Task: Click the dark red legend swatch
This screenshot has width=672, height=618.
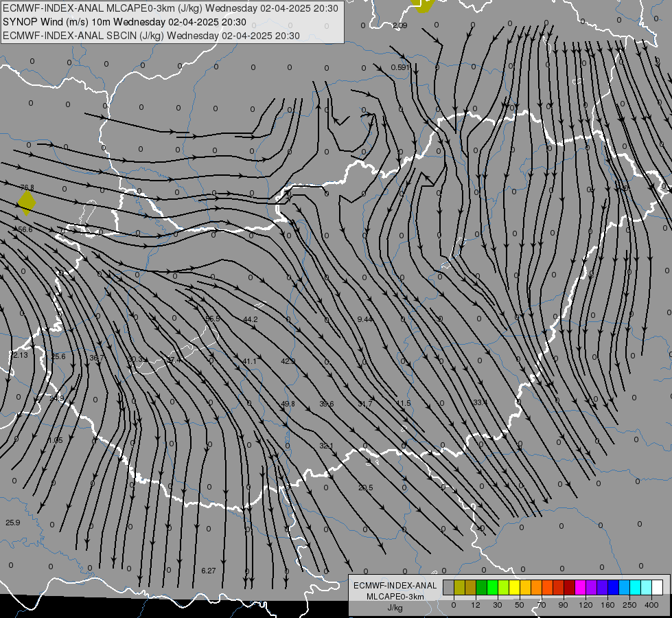Action: (x=570, y=587)
